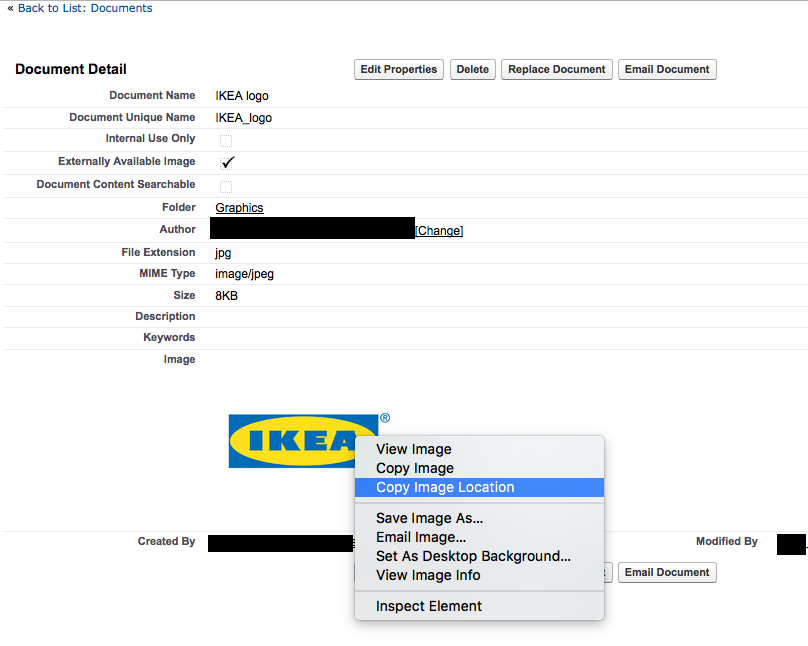808x646 pixels.
Task: Click the file extension value "jpg"
Action: [x=223, y=253]
